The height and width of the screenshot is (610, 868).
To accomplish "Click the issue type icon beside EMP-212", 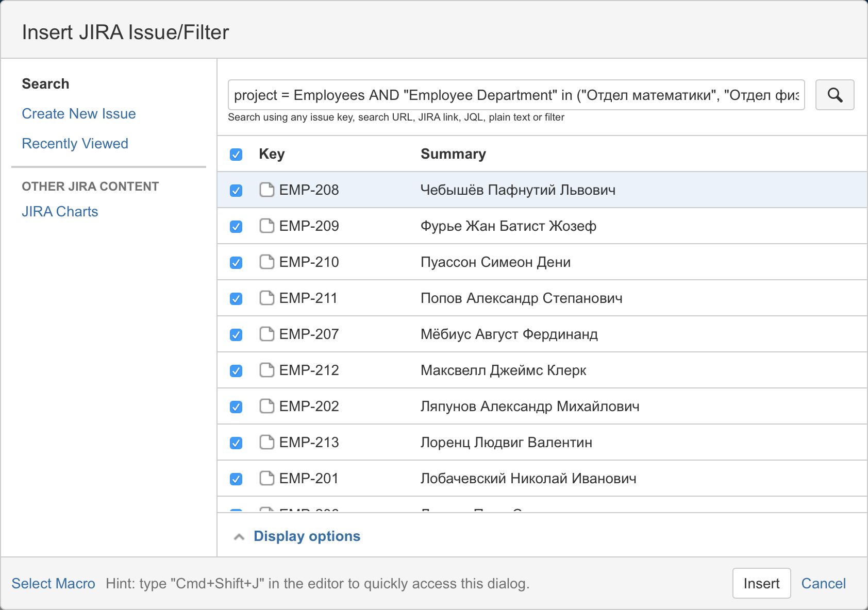I will [x=266, y=370].
